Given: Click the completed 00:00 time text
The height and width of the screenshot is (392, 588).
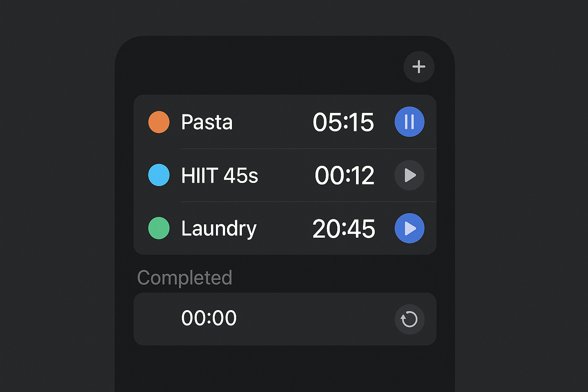Looking at the screenshot, I should tap(209, 318).
